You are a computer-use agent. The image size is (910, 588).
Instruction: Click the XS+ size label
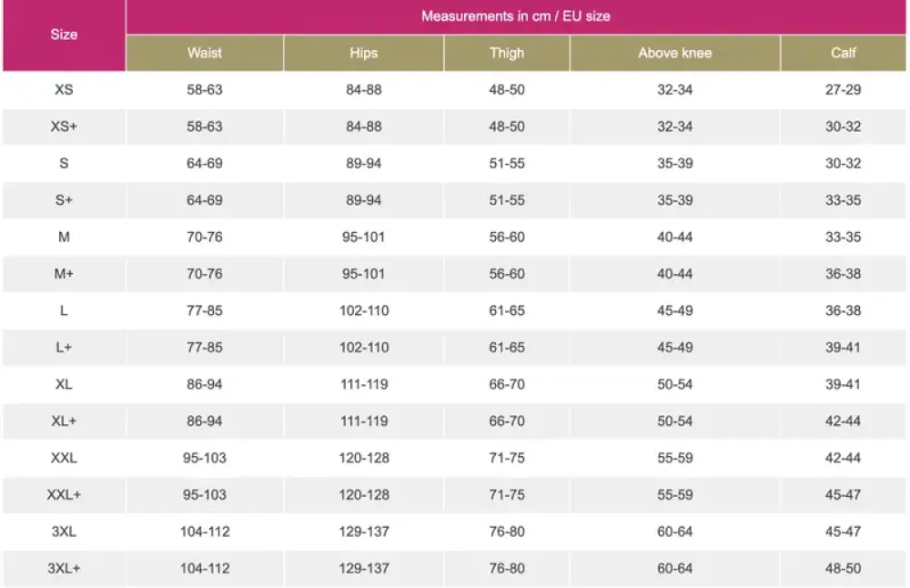(64, 127)
